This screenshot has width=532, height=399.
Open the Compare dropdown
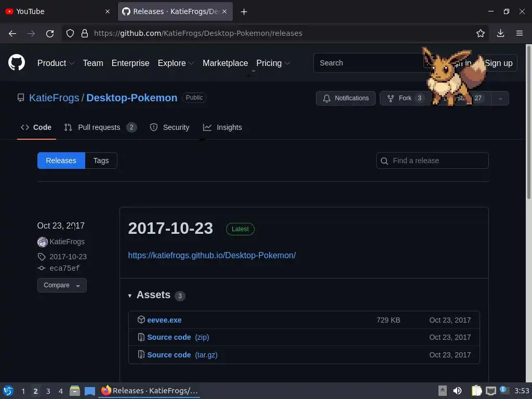pyautogui.click(x=62, y=285)
